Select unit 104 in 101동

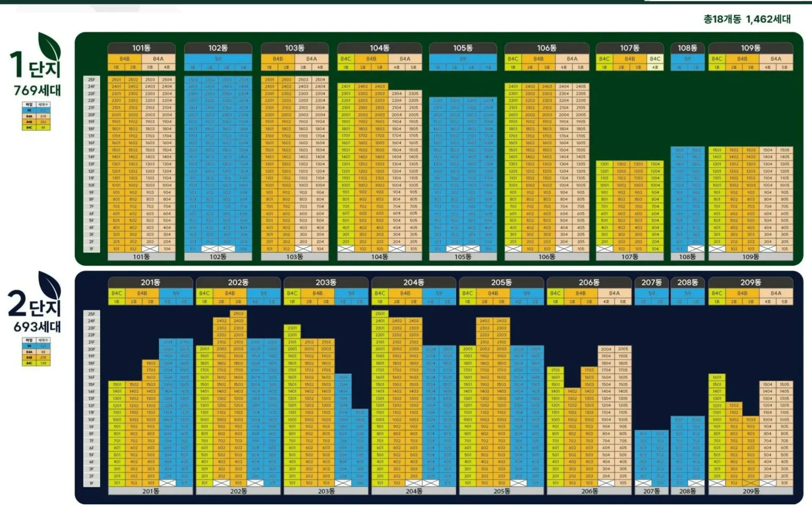(x=167, y=249)
